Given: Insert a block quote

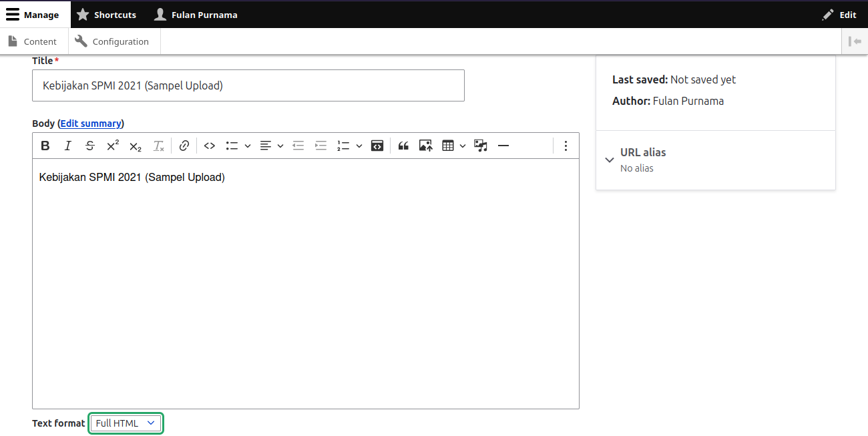Looking at the screenshot, I should (403, 146).
